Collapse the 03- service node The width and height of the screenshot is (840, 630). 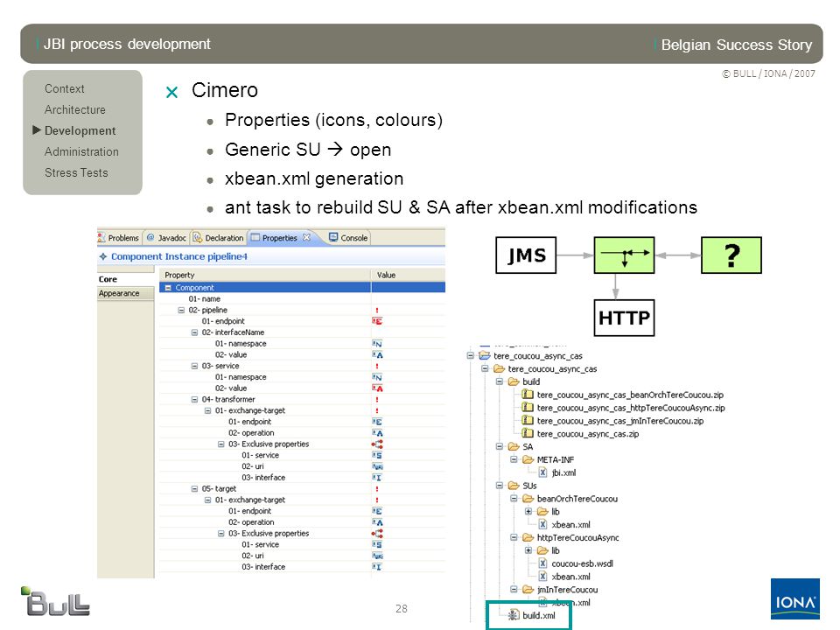point(194,366)
